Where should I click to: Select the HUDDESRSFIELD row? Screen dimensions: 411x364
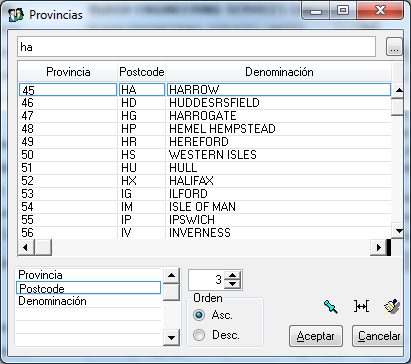(205, 103)
